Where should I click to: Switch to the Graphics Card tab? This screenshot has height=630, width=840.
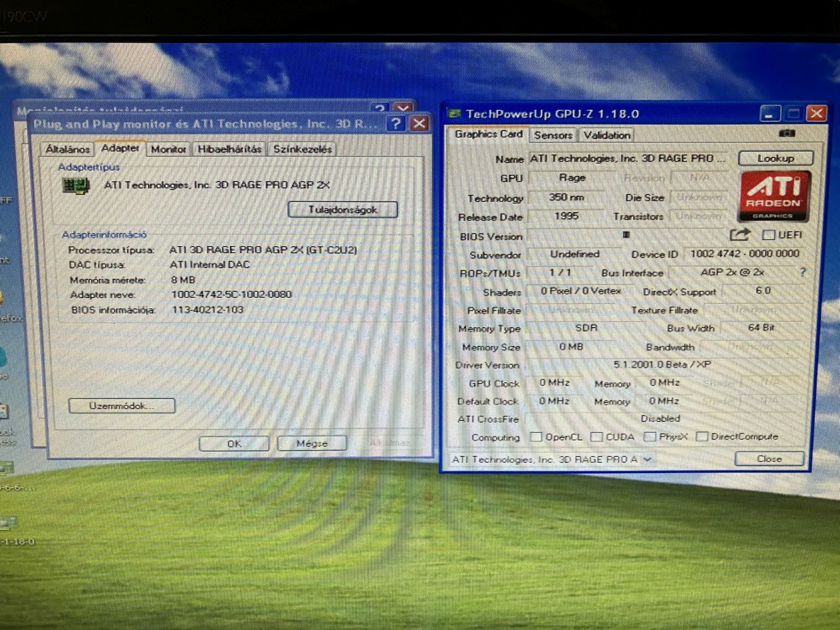click(489, 134)
